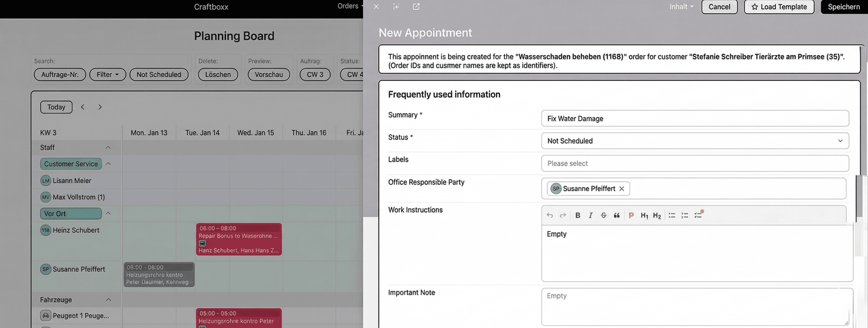Click Speichern to save appointment
Viewport: 868px width, 328px height.
pos(843,7)
